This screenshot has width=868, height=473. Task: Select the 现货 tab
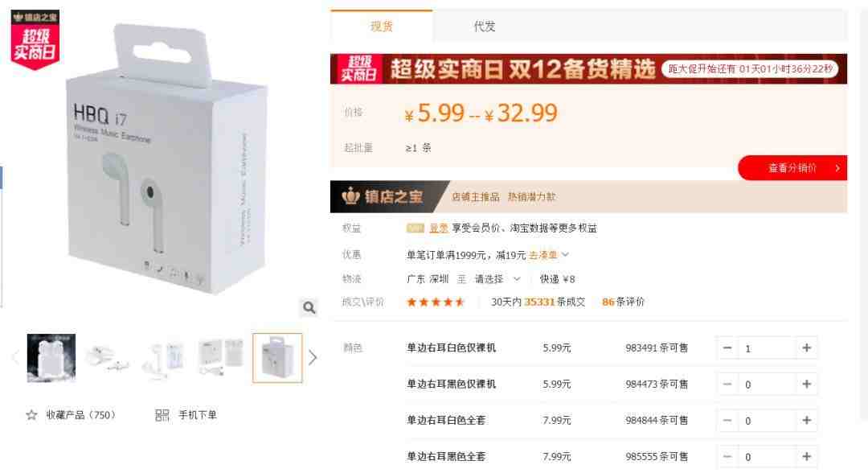click(382, 26)
